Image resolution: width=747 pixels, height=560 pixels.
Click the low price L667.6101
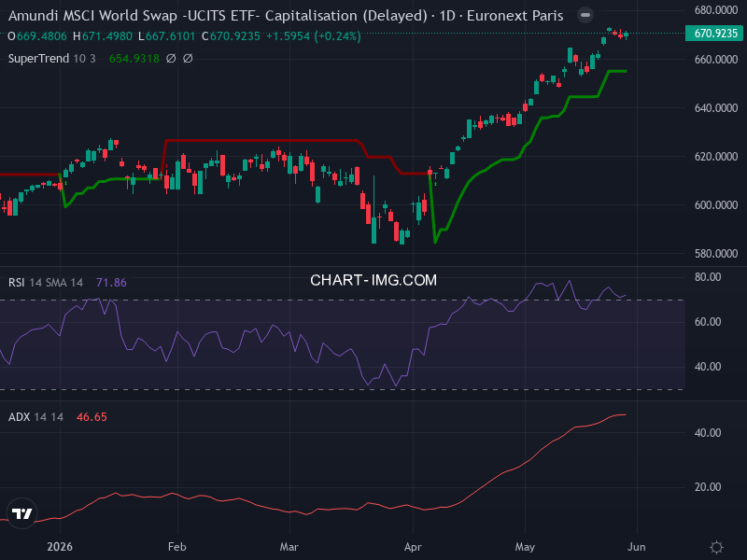point(167,36)
